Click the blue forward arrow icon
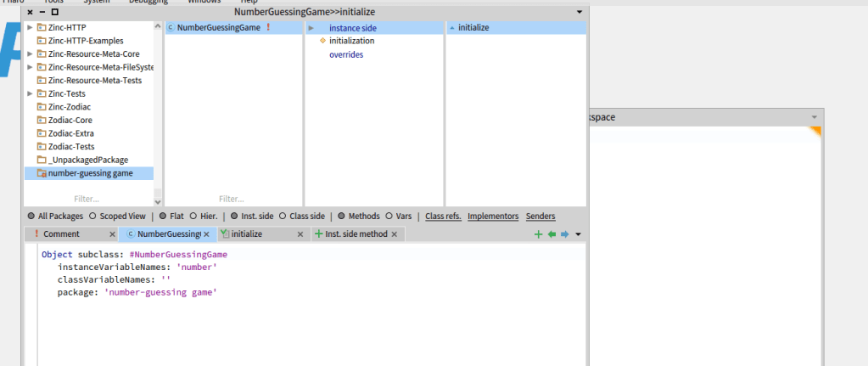The width and height of the screenshot is (868, 366). point(564,234)
